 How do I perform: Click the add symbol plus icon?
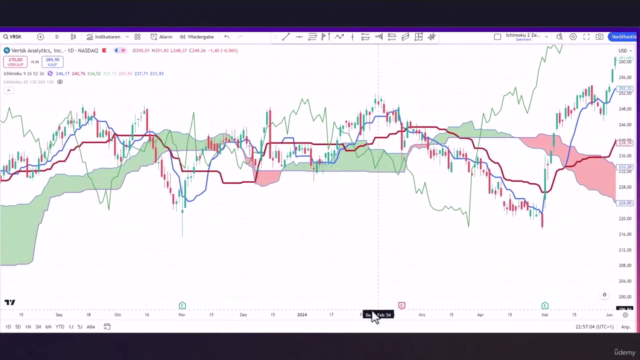pos(40,37)
